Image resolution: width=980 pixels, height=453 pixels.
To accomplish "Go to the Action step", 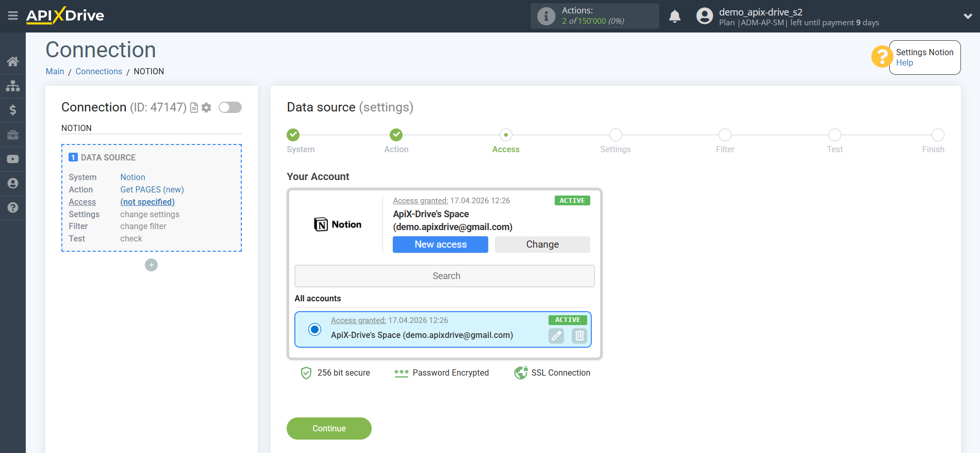I will (x=396, y=135).
